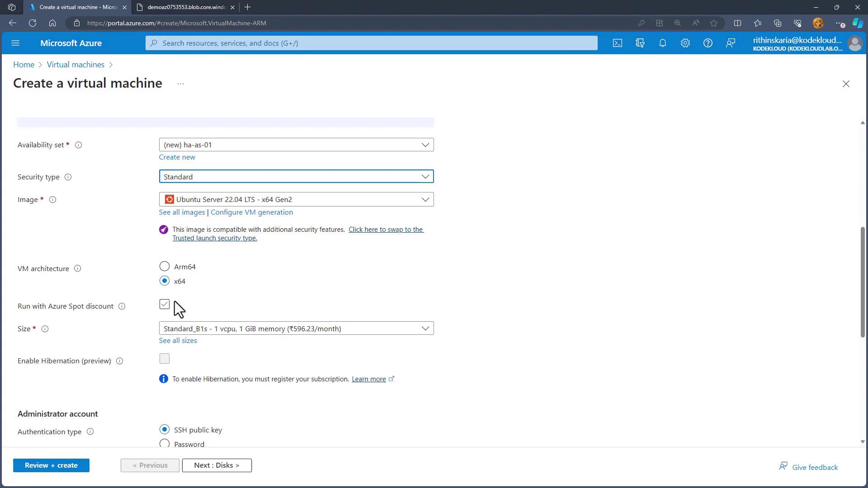Click See all sizes link
Screen dimensions: 868x488
coord(178,341)
